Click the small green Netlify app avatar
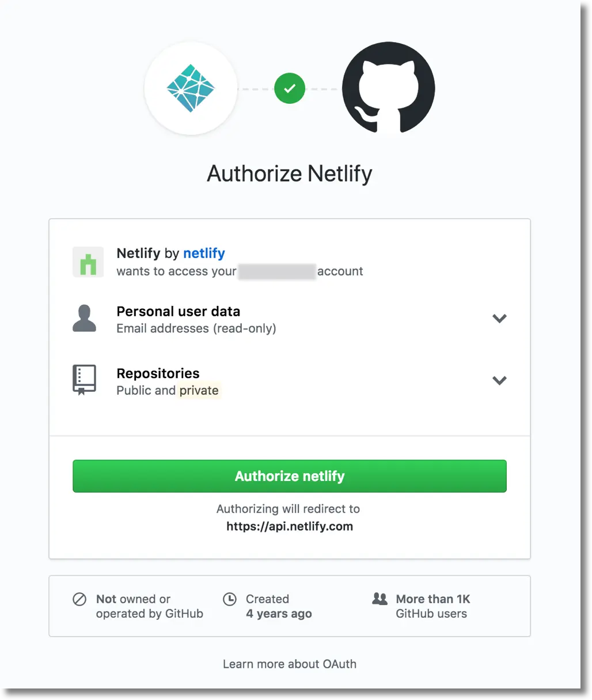 (x=88, y=262)
